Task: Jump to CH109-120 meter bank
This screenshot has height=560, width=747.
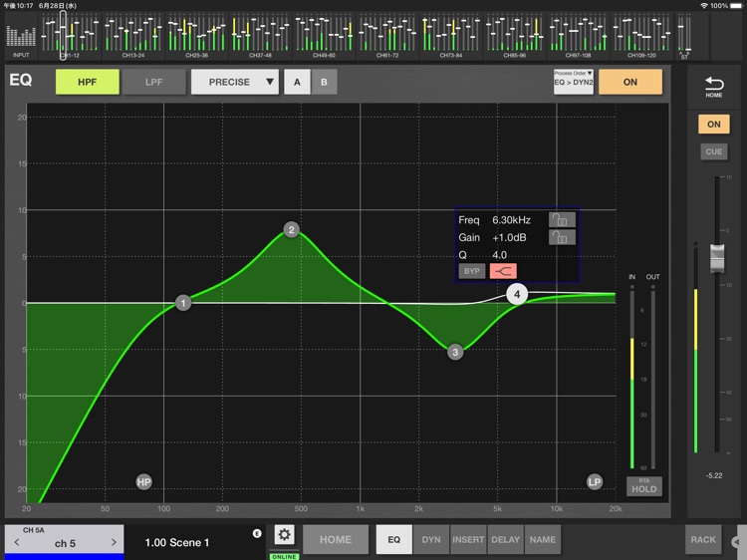Action: 641,36
